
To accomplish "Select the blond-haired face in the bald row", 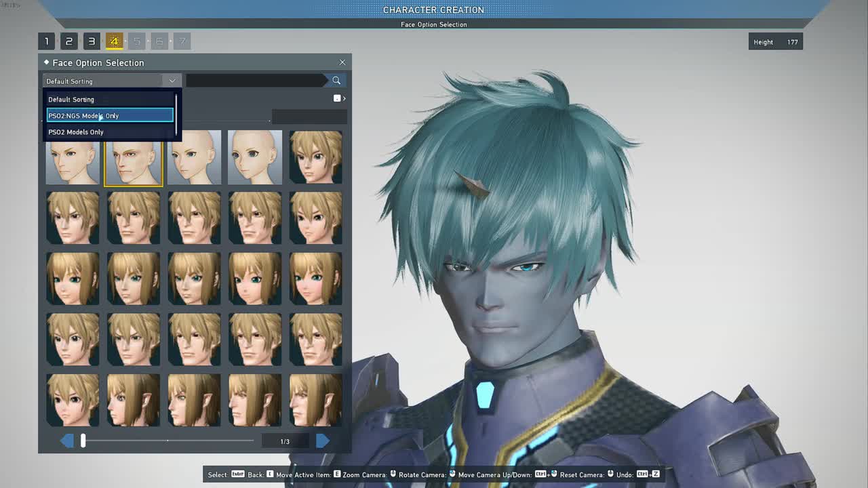I will pos(316,157).
